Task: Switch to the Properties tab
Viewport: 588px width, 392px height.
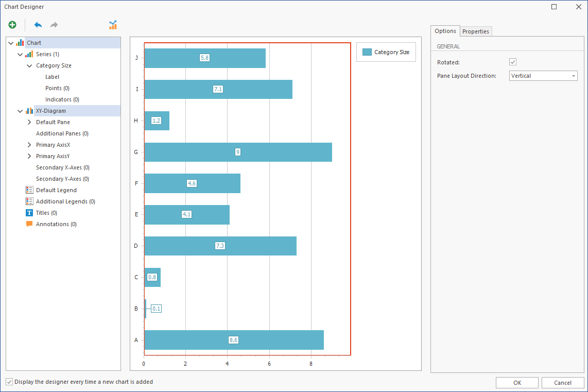Action: (x=475, y=31)
